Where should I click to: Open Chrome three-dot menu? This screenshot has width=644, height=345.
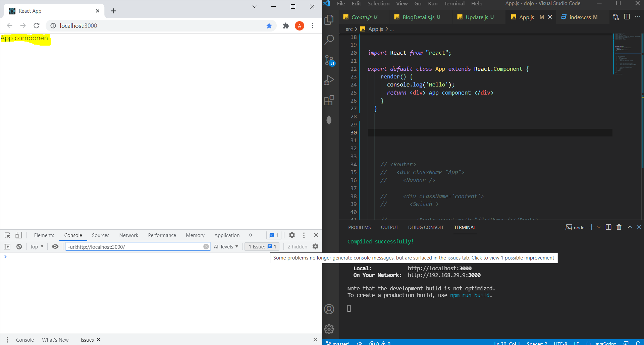313,25
